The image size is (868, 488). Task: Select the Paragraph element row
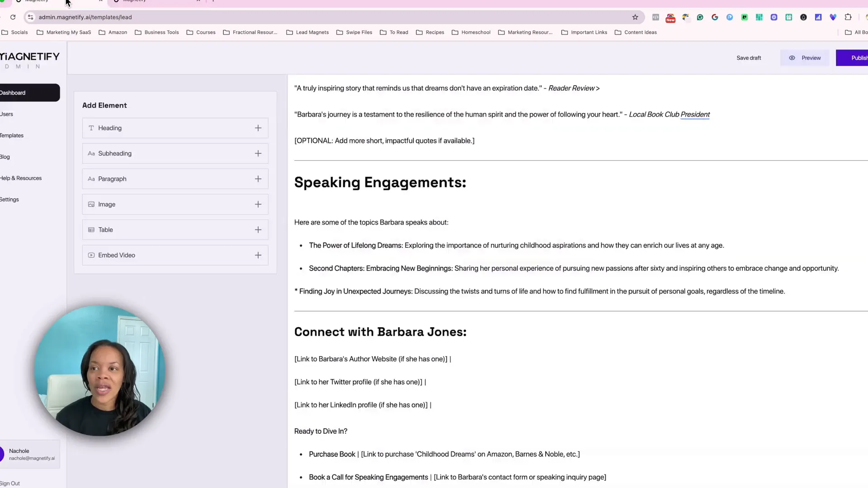[175, 179]
